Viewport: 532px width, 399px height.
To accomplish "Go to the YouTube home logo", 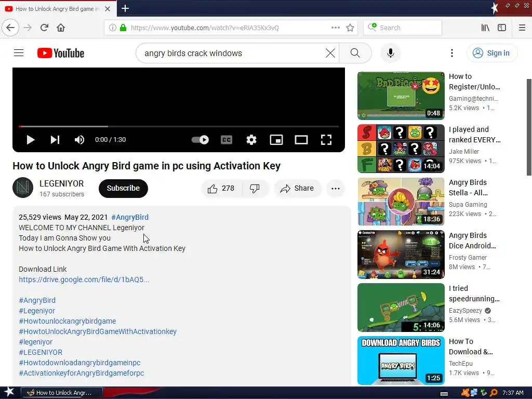I will coord(61,53).
